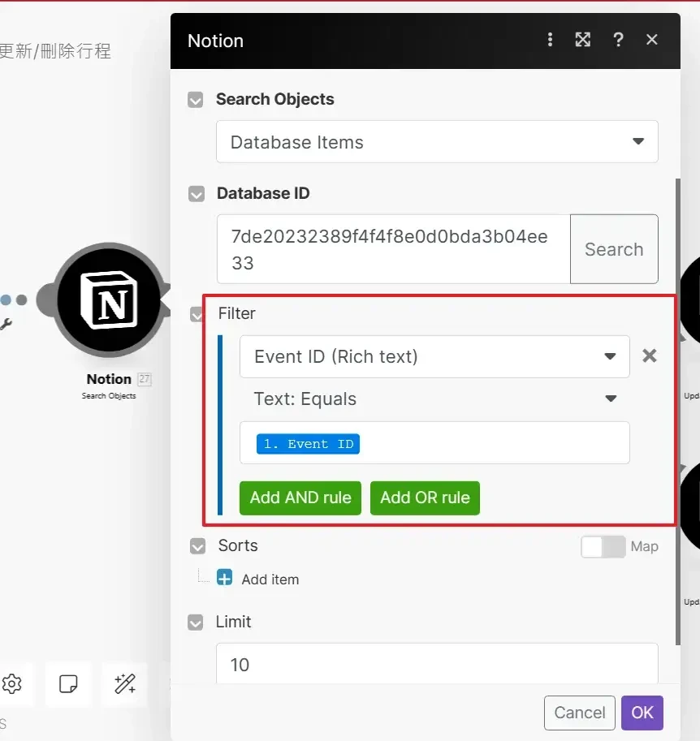Click the 1. Event ID mapped tag

pyautogui.click(x=308, y=444)
